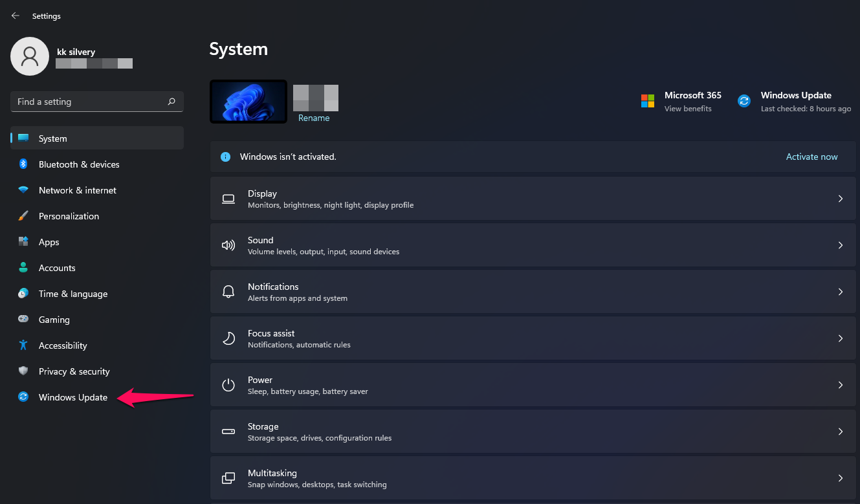This screenshot has height=504, width=860.
Task: Select the Multitasking icon
Action: pyautogui.click(x=228, y=478)
